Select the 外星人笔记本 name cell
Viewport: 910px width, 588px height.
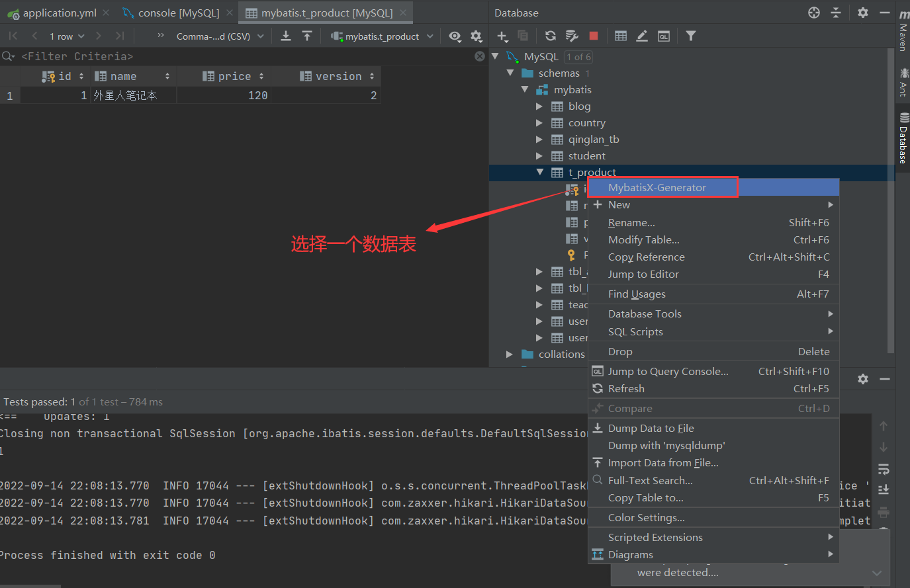pos(133,95)
